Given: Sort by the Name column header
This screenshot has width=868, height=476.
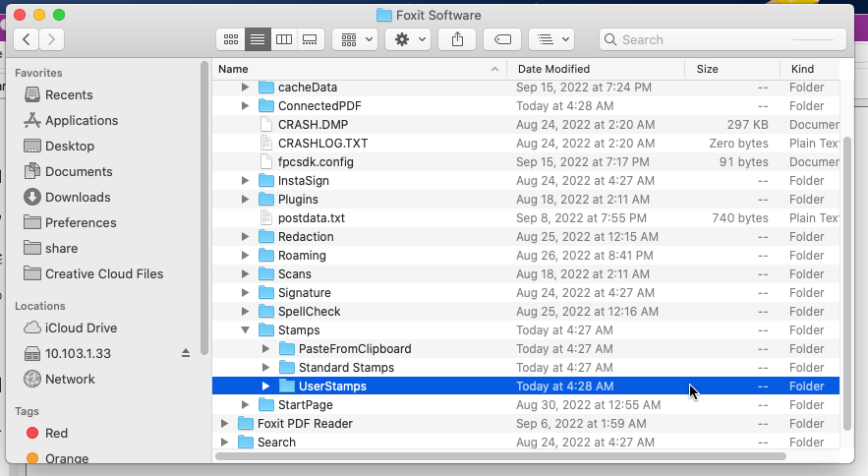Looking at the screenshot, I should click(359, 69).
